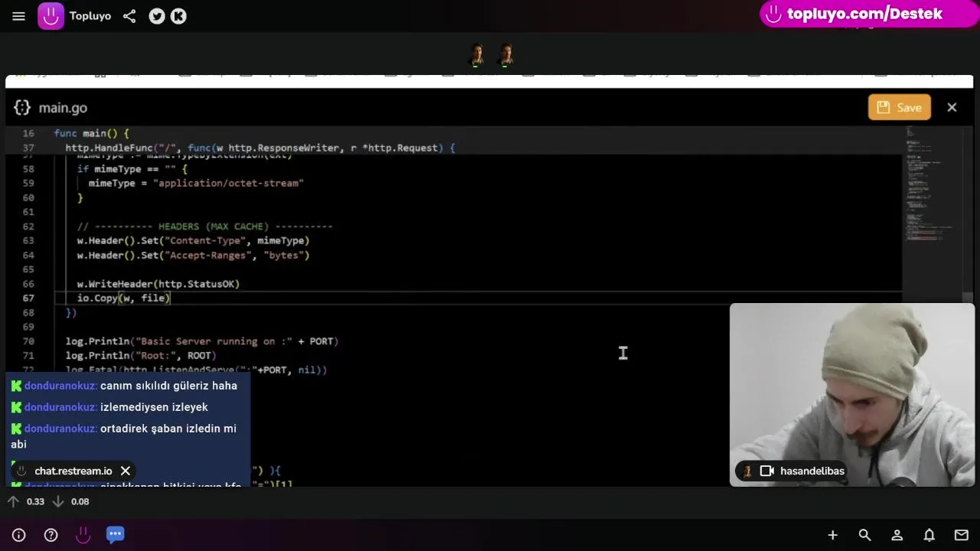Click the main.go curly braces icon
This screenshot has height=551, width=980.
22,108
